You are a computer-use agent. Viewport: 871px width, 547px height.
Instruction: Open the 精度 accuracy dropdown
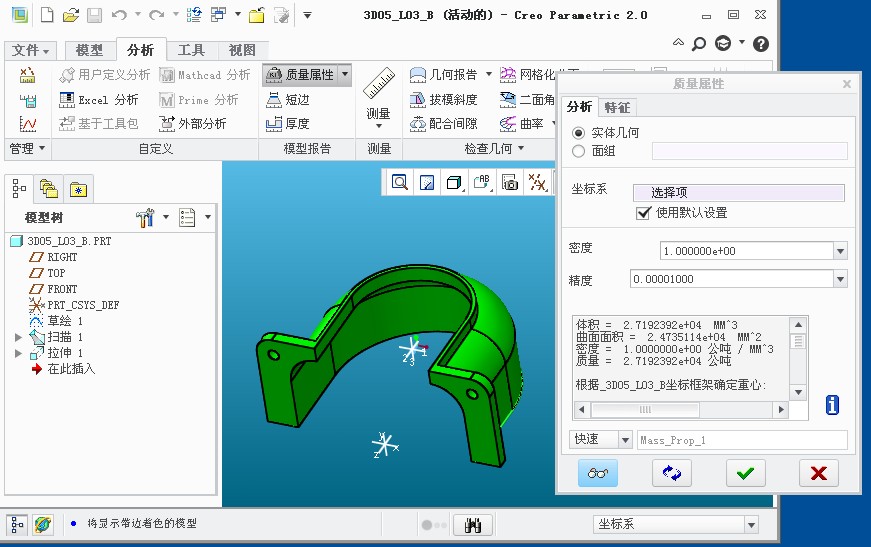click(x=839, y=279)
